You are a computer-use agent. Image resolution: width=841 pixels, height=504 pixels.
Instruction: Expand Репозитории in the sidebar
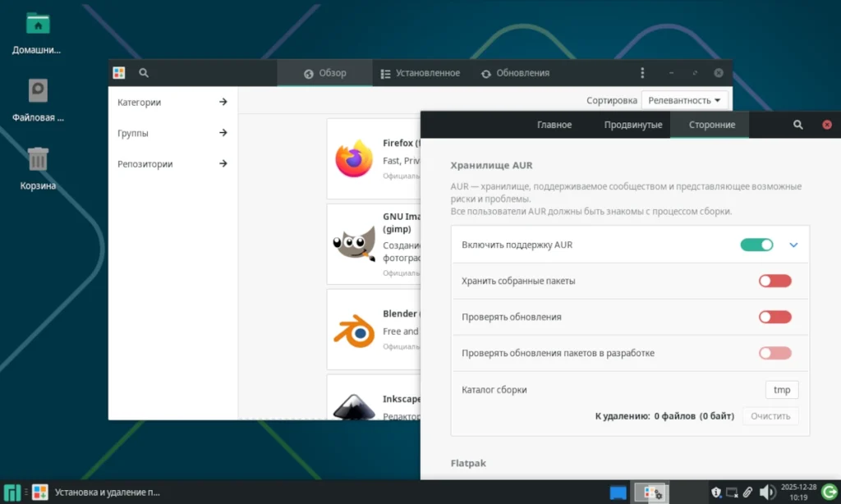(172, 164)
